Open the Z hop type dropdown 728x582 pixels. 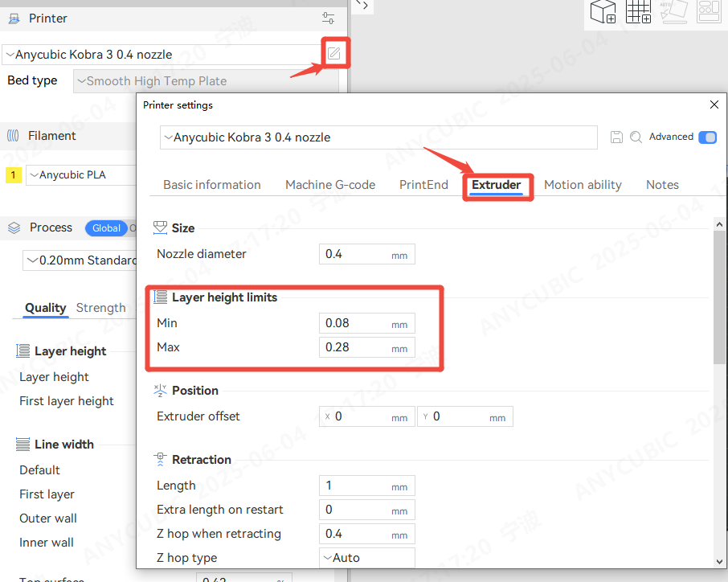366,557
